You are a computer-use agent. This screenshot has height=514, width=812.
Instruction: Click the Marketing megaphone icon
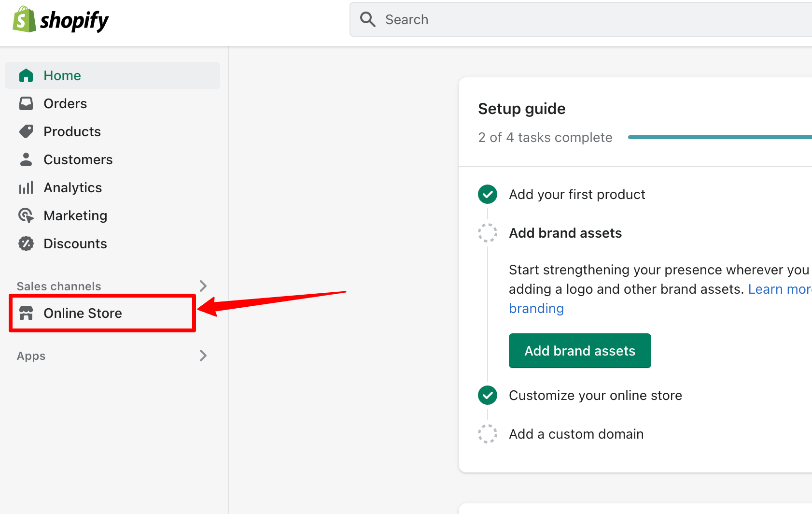click(x=26, y=215)
